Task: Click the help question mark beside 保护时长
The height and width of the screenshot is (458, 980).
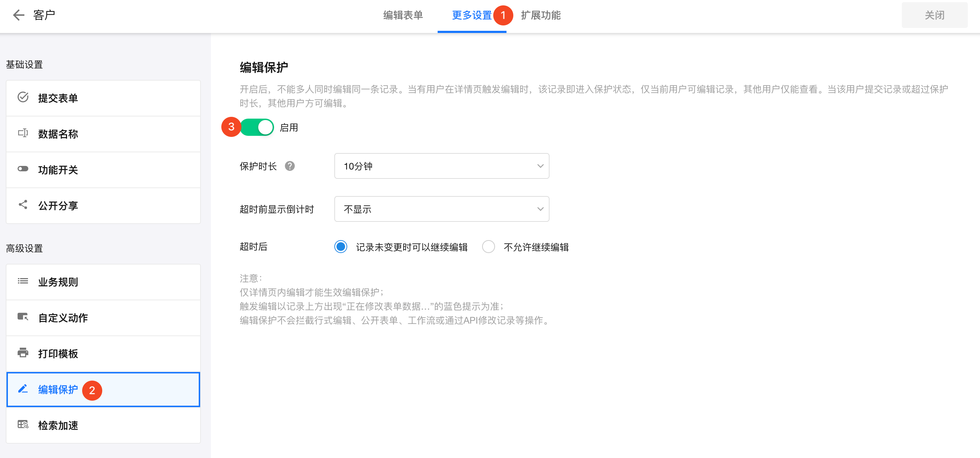Action: tap(290, 166)
